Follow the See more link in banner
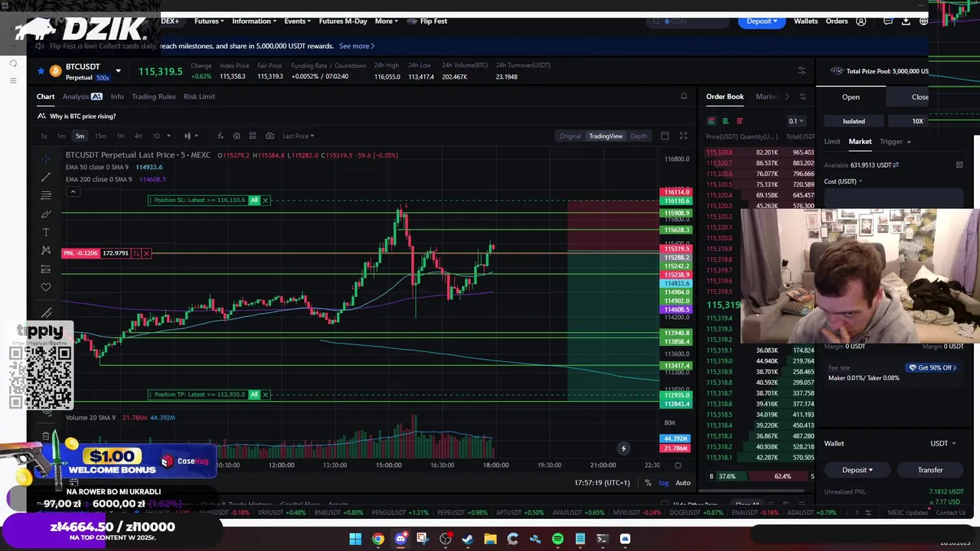980x551 pixels. 357,46
